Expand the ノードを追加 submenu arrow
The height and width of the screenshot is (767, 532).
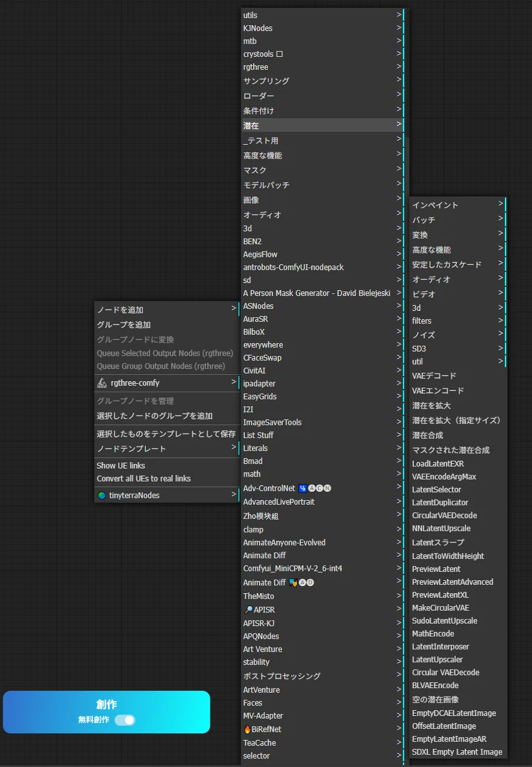point(234,310)
